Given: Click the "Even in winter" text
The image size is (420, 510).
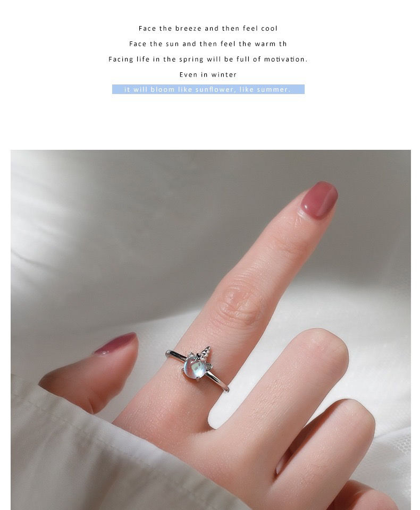Looking at the screenshot, I should [208, 74].
